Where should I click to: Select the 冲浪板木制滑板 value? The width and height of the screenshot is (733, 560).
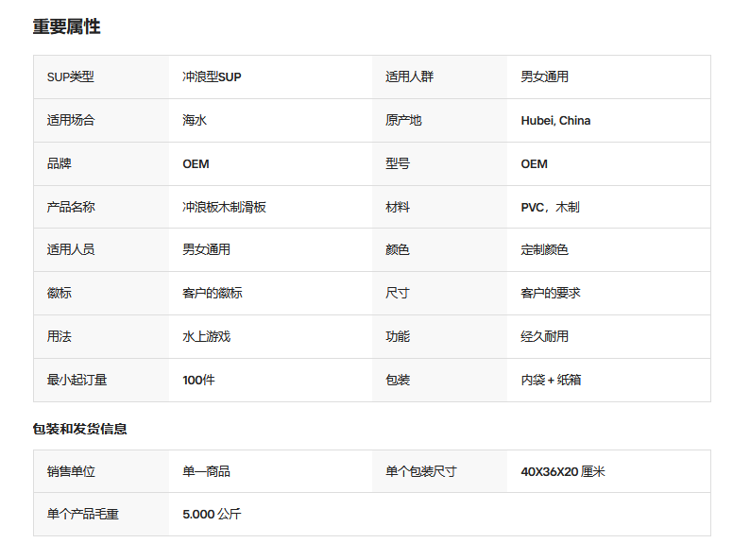225,207
